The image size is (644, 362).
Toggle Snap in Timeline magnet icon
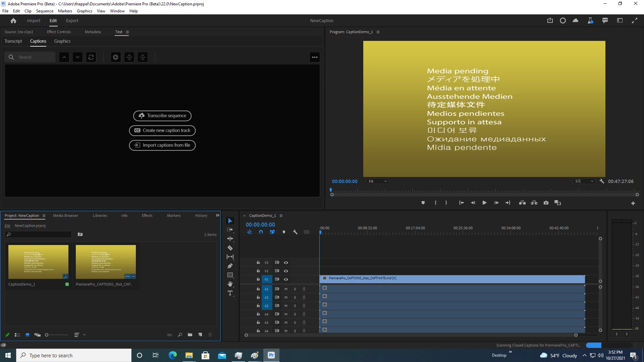tap(261, 232)
